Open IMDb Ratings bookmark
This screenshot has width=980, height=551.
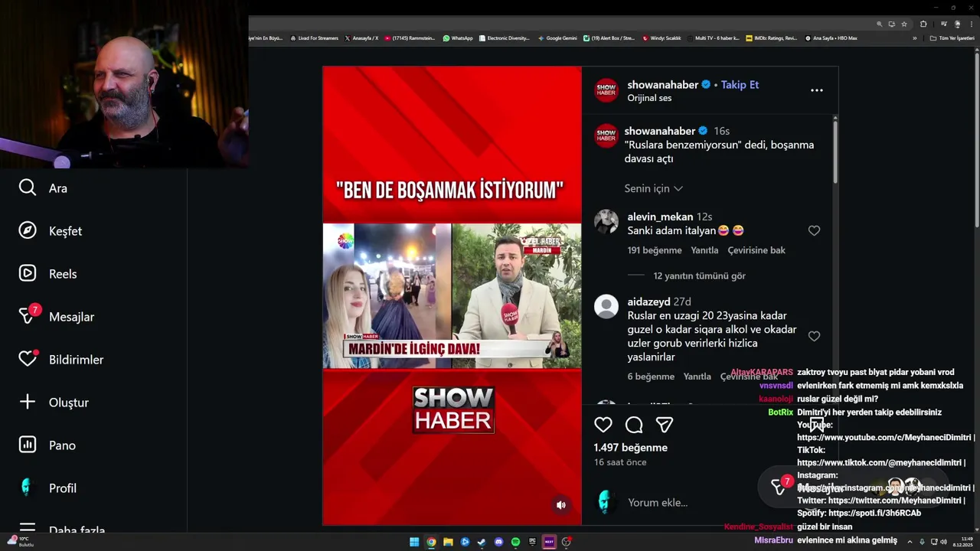tap(771, 38)
